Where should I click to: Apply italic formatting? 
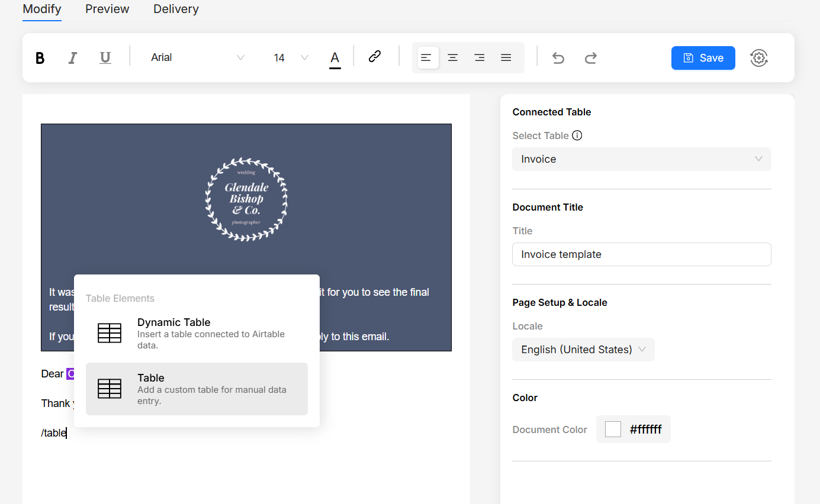click(73, 57)
